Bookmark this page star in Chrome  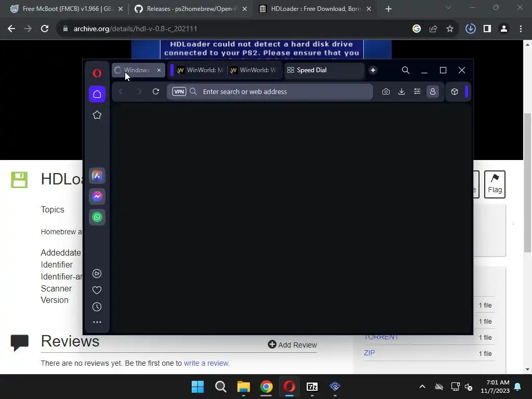pos(450,29)
